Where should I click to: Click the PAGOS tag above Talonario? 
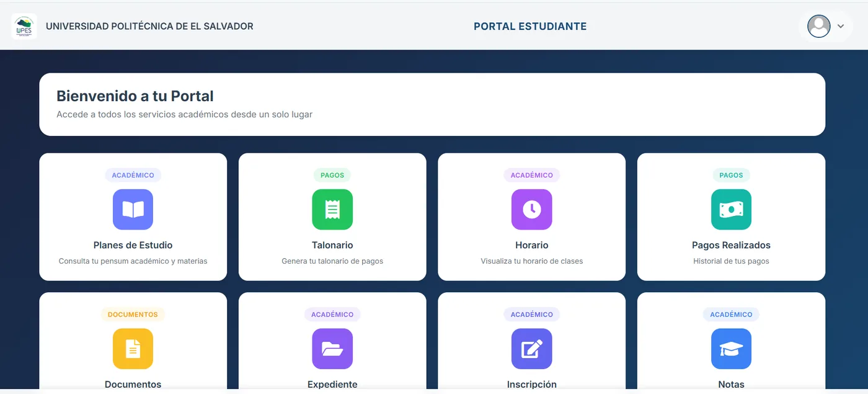(332, 175)
